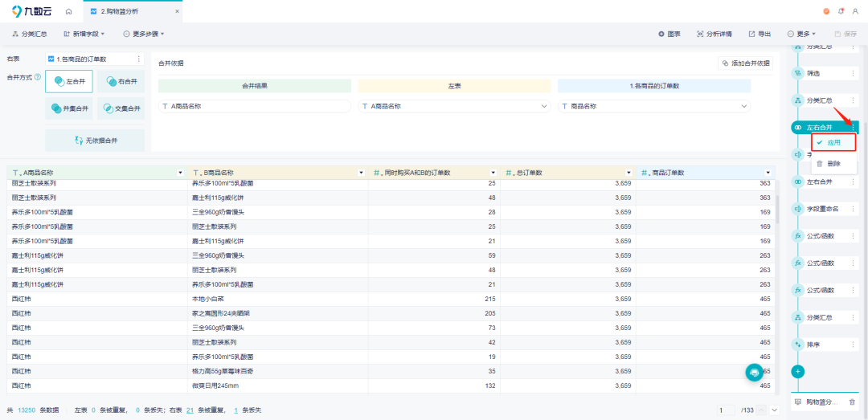Open the 商品名称 dropdown for 1.各商品的订单数
The height and width of the screenshot is (420, 868).
click(x=654, y=106)
